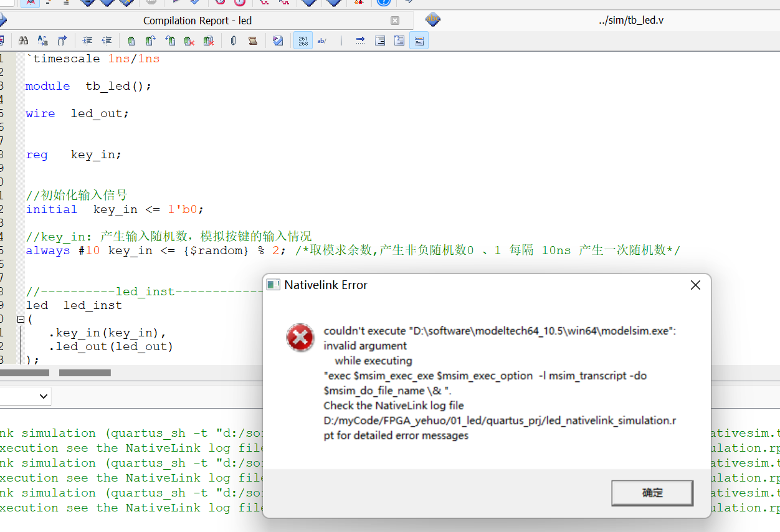Image resolution: width=780 pixels, height=532 pixels.
Task: Click the paperclip attachment icon
Action: click(x=234, y=40)
